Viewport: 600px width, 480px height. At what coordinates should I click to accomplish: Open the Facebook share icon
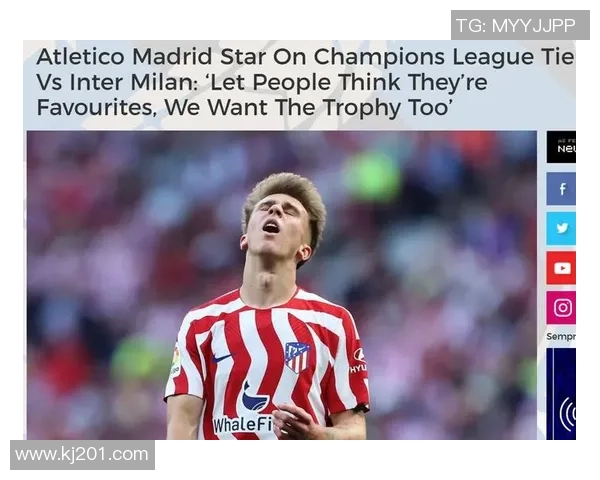(561, 189)
